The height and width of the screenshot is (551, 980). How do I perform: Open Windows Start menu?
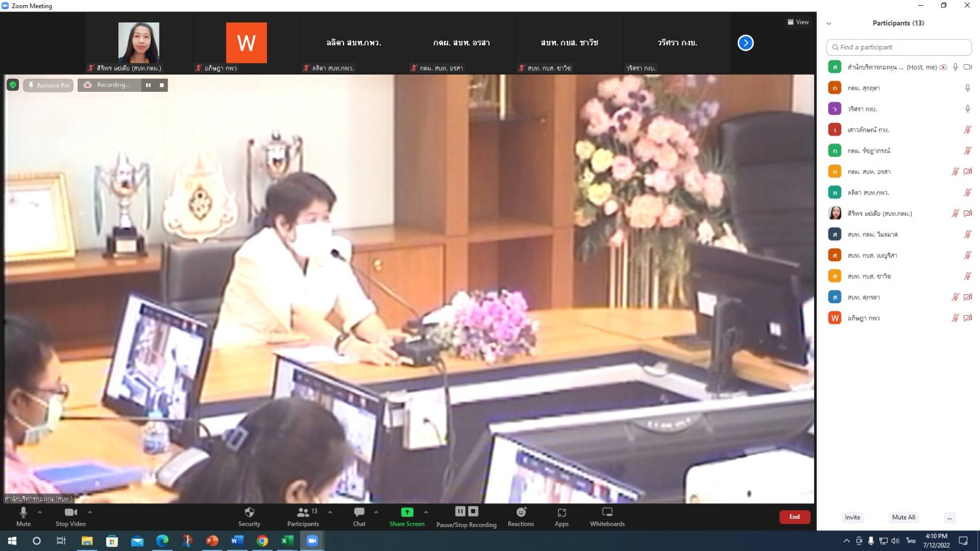(12, 541)
